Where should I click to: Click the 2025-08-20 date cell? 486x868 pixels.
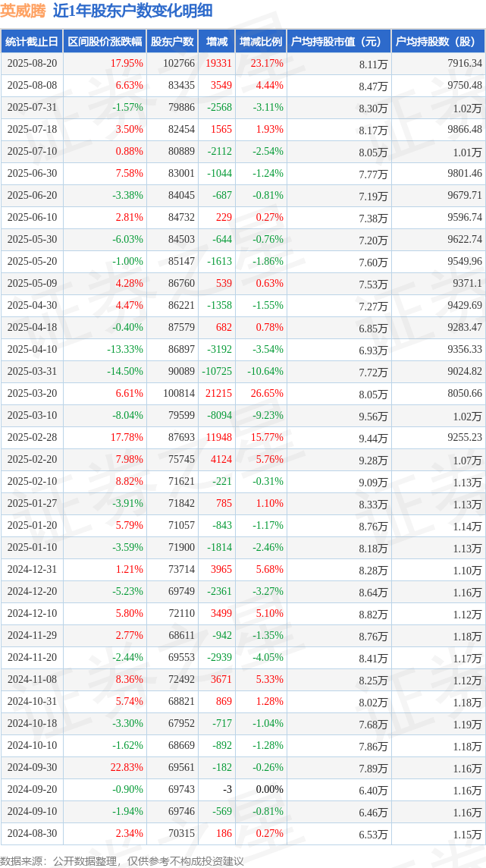coord(32,64)
